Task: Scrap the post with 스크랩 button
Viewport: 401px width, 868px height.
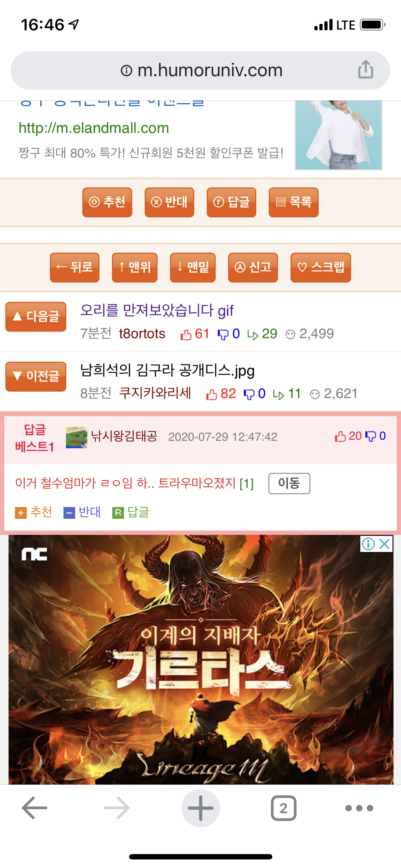Action: 321,267
